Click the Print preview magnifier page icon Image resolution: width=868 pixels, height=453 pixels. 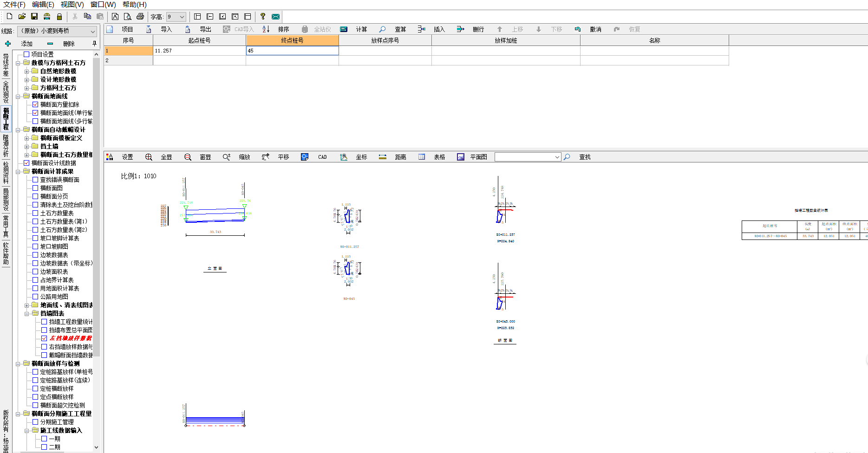coord(128,16)
